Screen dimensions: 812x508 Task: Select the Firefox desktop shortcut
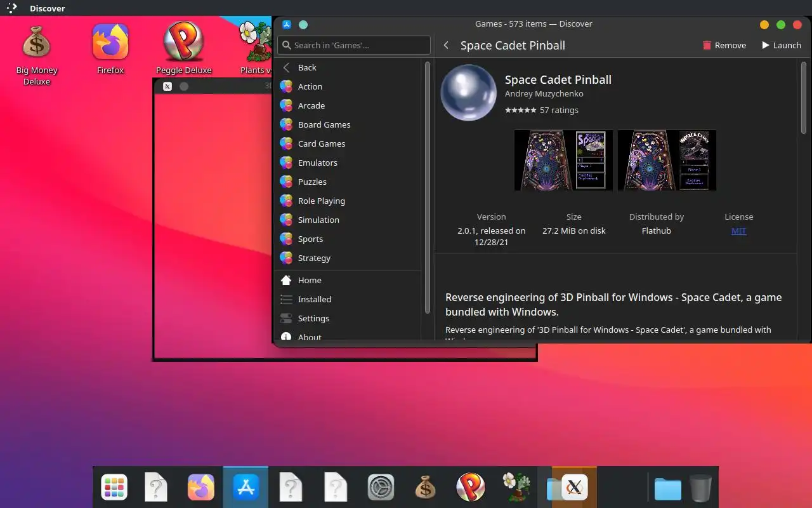pos(110,50)
